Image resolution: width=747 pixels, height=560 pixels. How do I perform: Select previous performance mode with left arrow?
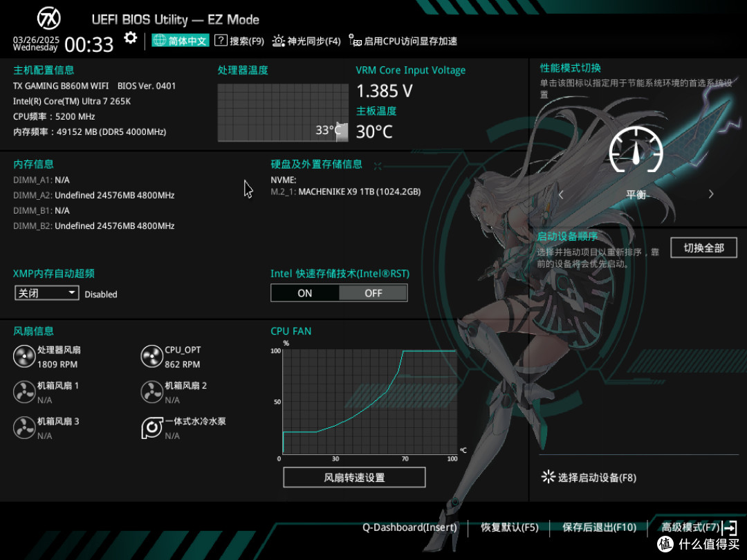(x=561, y=194)
